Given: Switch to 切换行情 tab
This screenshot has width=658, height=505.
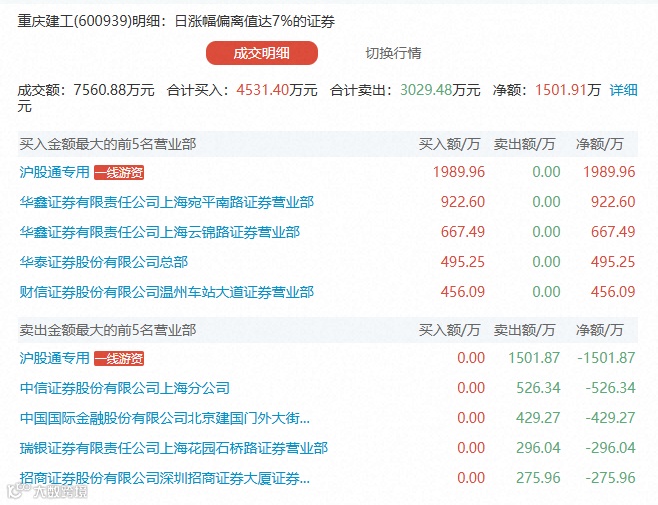Looking at the screenshot, I should point(393,53).
